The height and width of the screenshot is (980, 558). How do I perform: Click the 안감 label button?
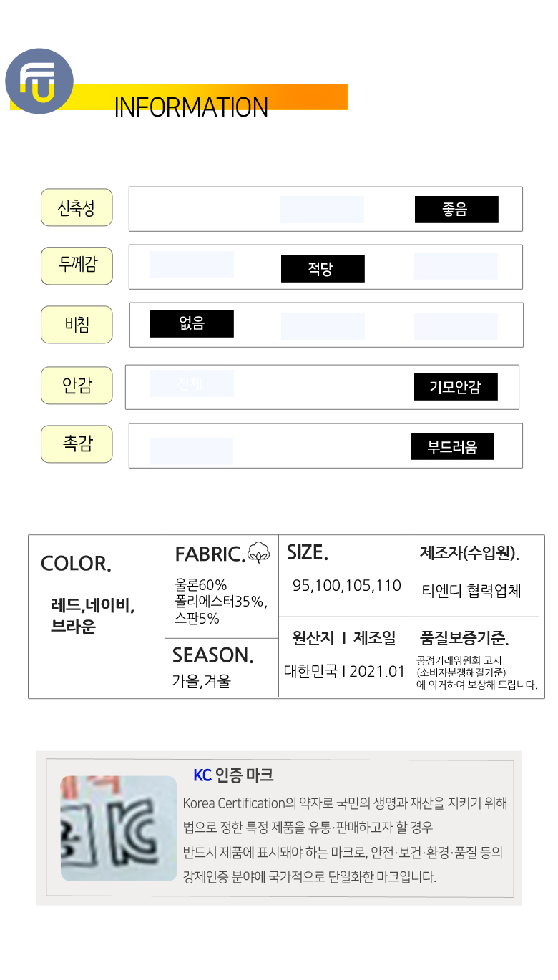click(x=77, y=386)
